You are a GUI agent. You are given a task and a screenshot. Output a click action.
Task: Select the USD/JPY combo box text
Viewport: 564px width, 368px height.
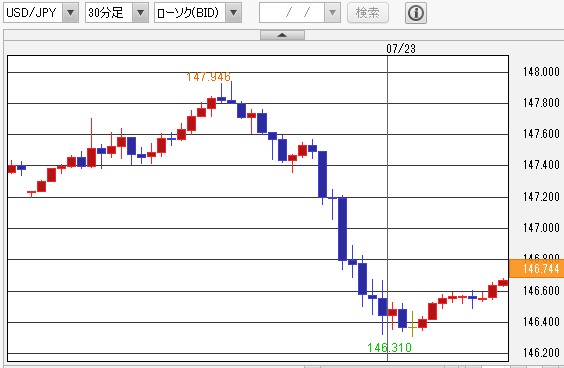pyautogui.click(x=32, y=13)
